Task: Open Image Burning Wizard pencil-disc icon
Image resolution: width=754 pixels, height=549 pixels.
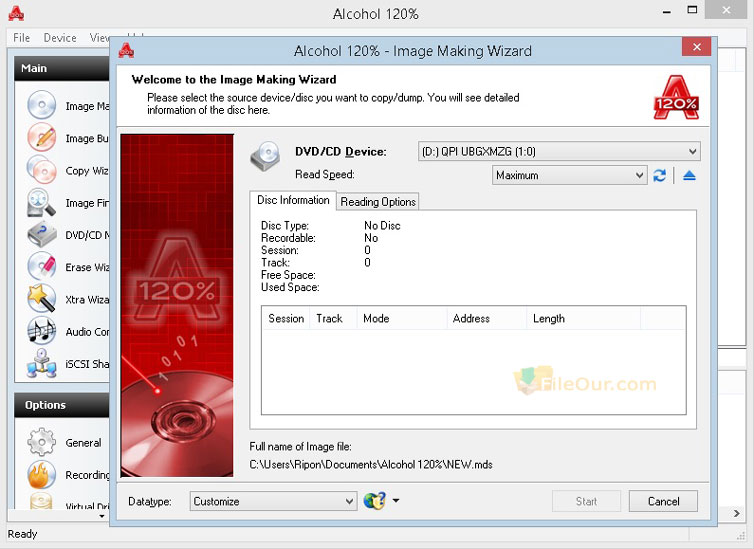Action: (41, 137)
